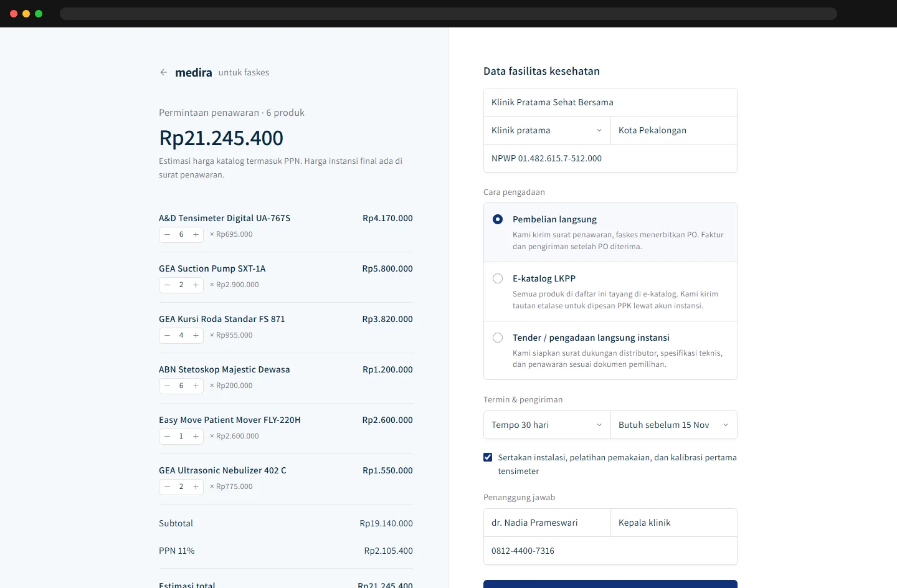Click the Kota Pekalongan city field

tap(674, 130)
